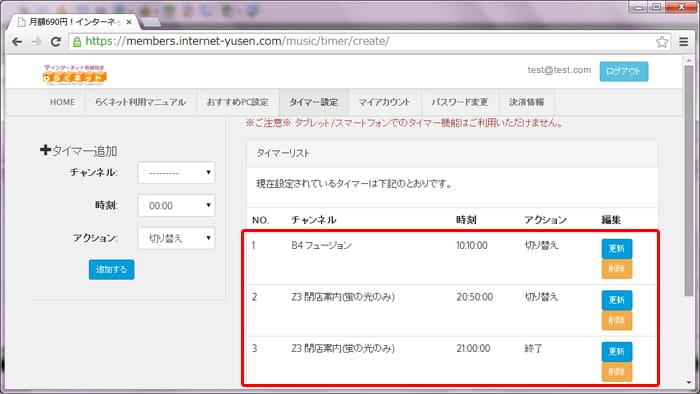Open a new browser tab
Image resolution: width=700 pixels, height=394 pixels.
[150, 21]
